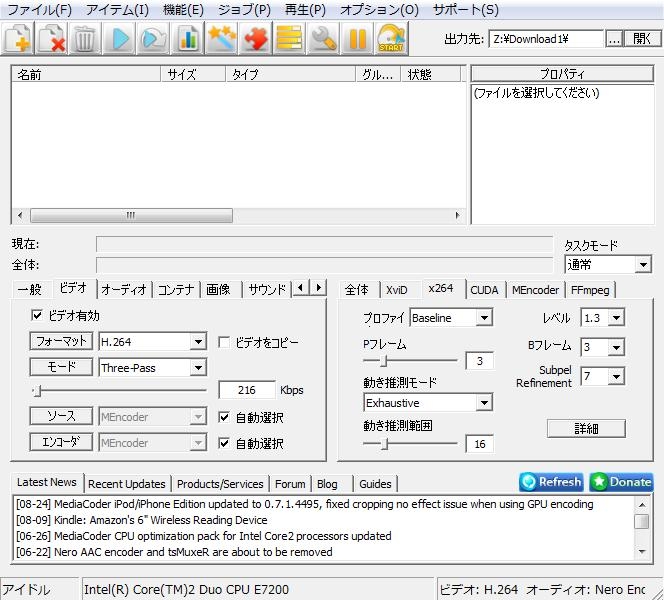Open the ジョブ(P) menu
The height and width of the screenshot is (600, 664).
pos(244,10)
